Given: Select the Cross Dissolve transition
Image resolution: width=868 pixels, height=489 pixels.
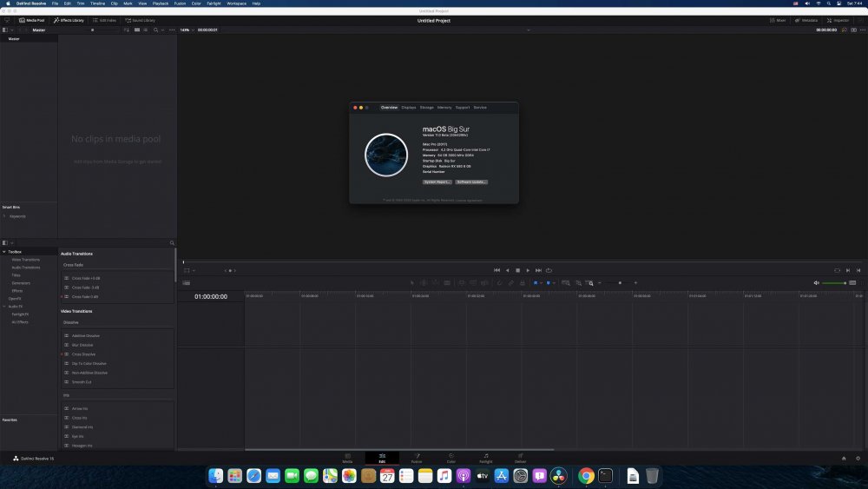Looking at the screenshot, I should tap(83, 354).
